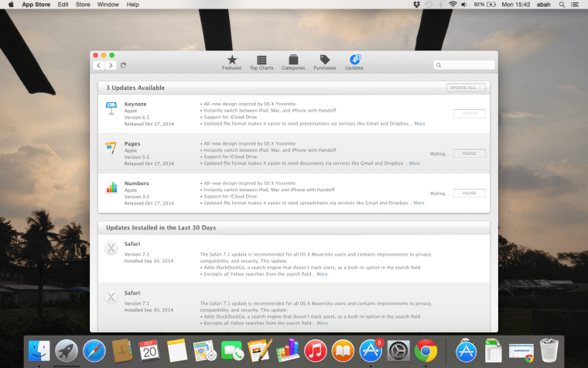The width and height of the screenshot is (588, 368).
Task: Open System Preferences from the Dock
Action: 398,351
